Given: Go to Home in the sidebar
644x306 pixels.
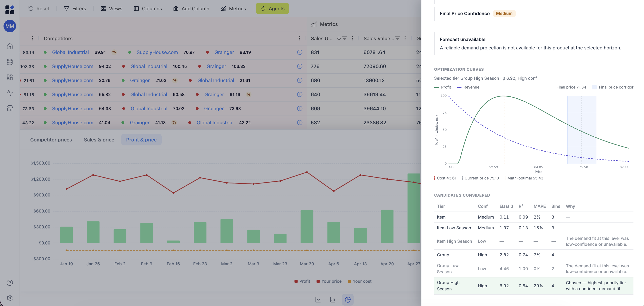Looking at the screenshot, I should point(10,46).
